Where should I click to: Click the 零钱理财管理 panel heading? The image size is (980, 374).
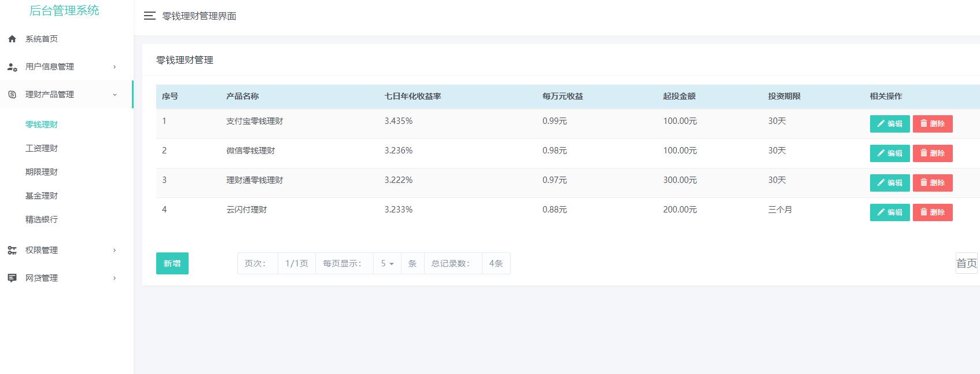[x=185, y=60]
